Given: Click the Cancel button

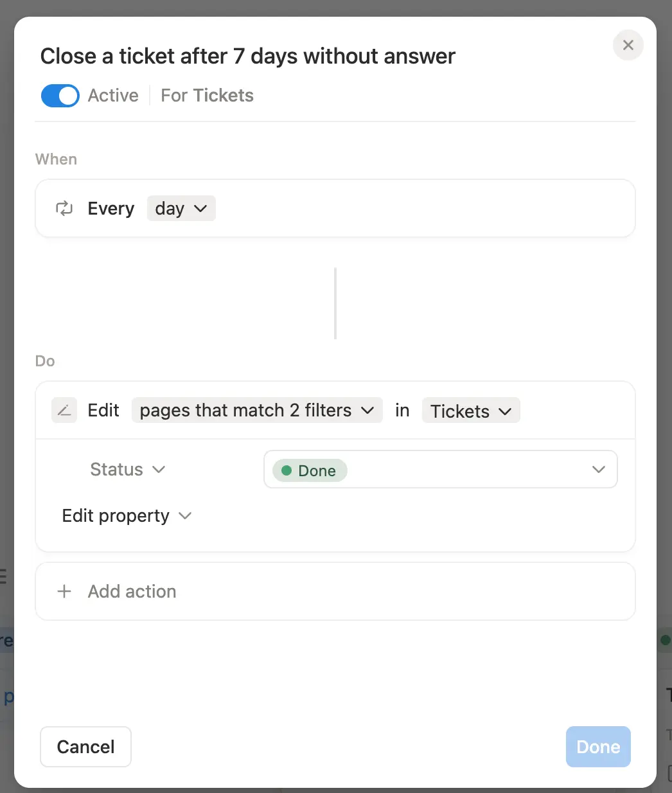Looking at the screenshot, I should click(85, 747).
